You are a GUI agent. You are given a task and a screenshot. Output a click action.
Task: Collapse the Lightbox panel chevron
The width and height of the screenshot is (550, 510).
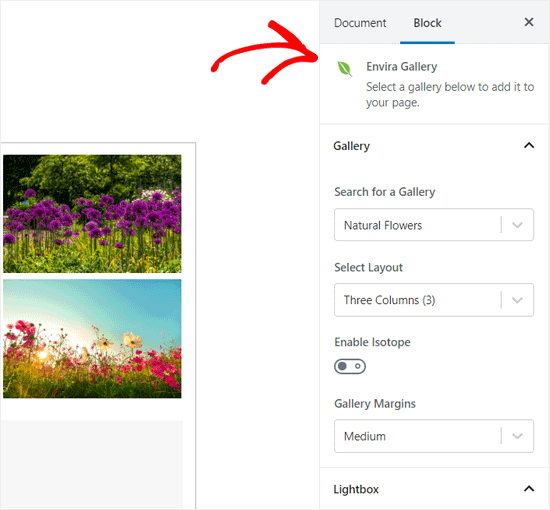529,489
